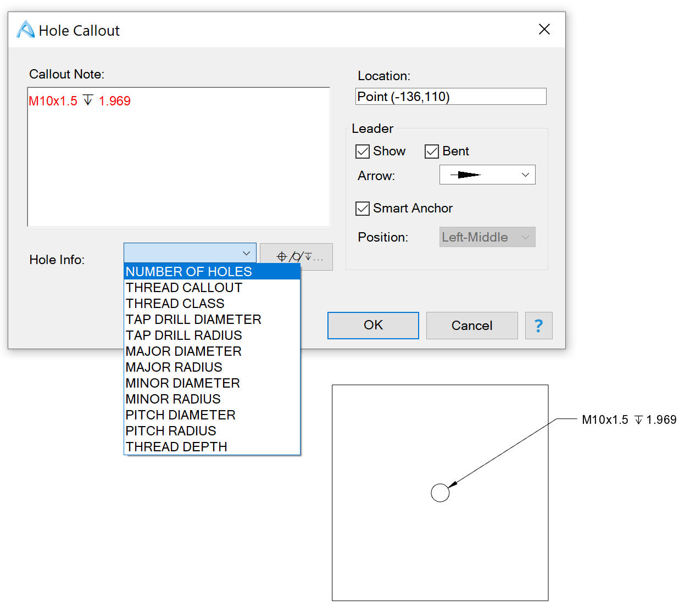Image resolution: width=690 pixels, height=616 pixels.
Task: Collapse the Hole Info dropdown
Action: (x=190, y=253)
